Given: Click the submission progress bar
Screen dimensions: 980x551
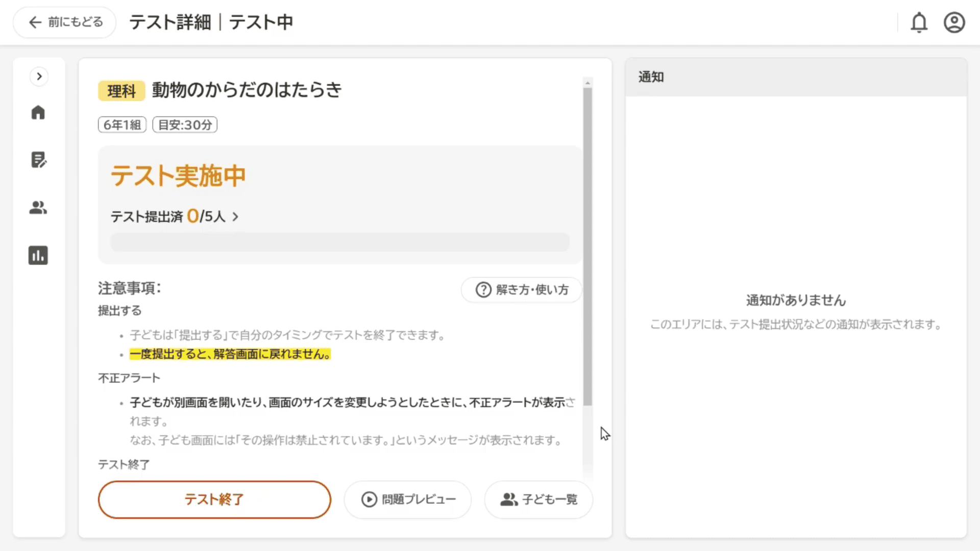Looking at the screenshot, I should click(340, 242).
